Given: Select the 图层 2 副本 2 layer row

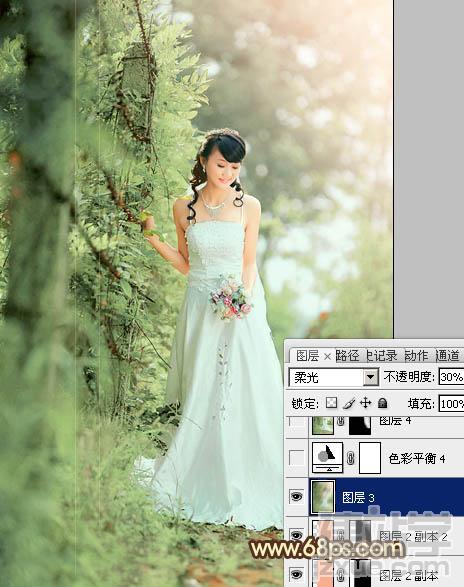Looking at the screenshot, I should (374, 536).
